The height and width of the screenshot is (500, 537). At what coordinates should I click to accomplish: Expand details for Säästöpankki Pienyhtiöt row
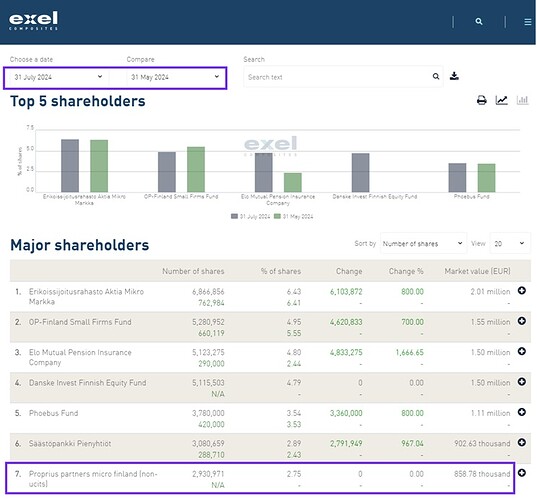522,442
